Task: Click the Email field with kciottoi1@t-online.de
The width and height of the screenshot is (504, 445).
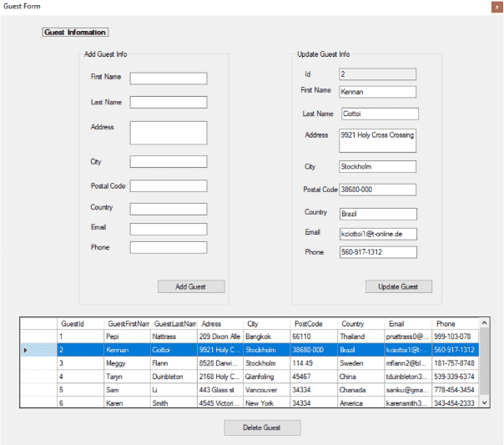Action: 378,234
